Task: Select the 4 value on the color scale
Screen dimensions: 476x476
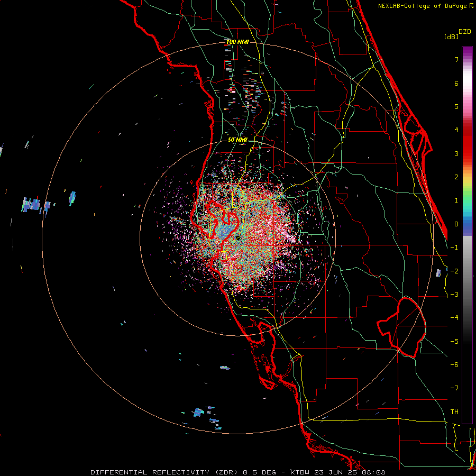Action: [456, 130]
